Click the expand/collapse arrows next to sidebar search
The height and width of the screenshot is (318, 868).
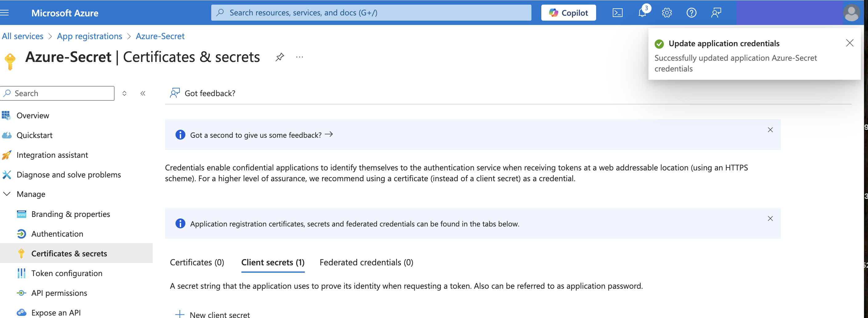click(124, 93)
